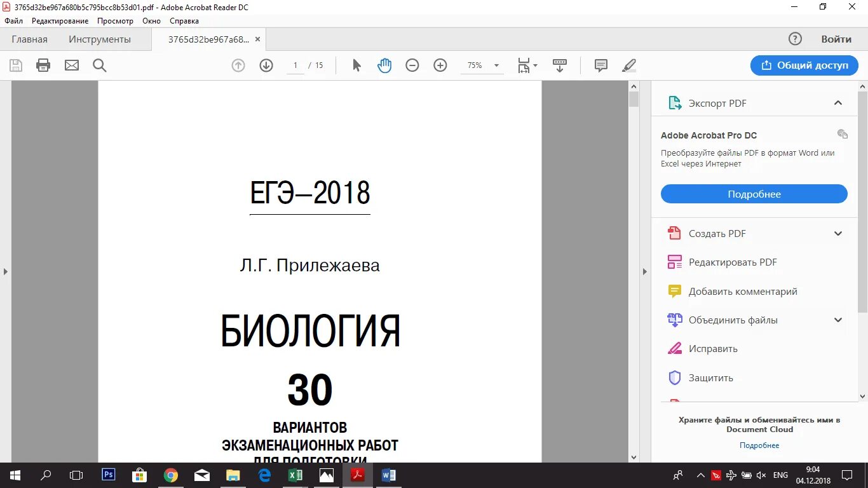
Task: Open Windows Task View
Action: pyautogui.click(x=76, y=475)
